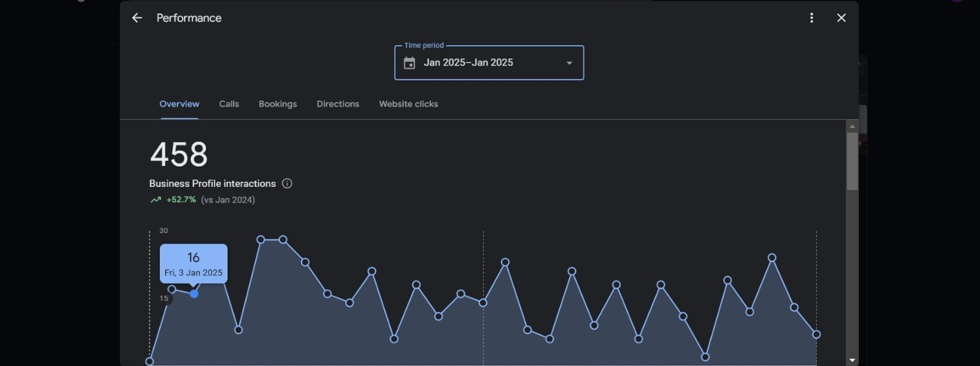Click the (vs Jan 2024) comparison text

[x=228, y=200]
